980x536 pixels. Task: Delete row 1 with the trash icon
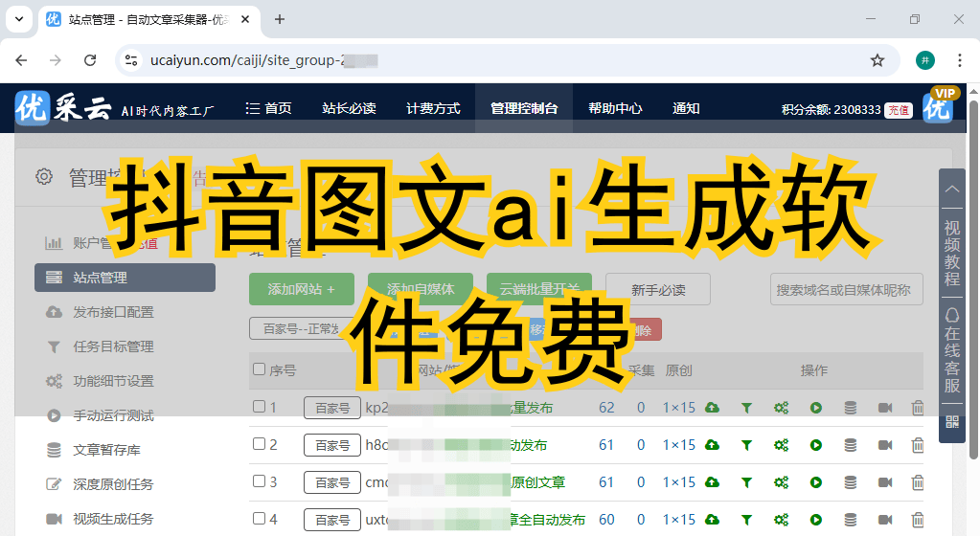[918, 408]
